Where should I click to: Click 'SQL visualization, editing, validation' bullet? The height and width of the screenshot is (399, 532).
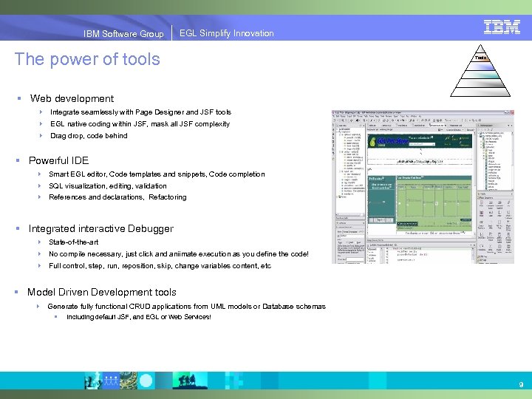[108, 186]
